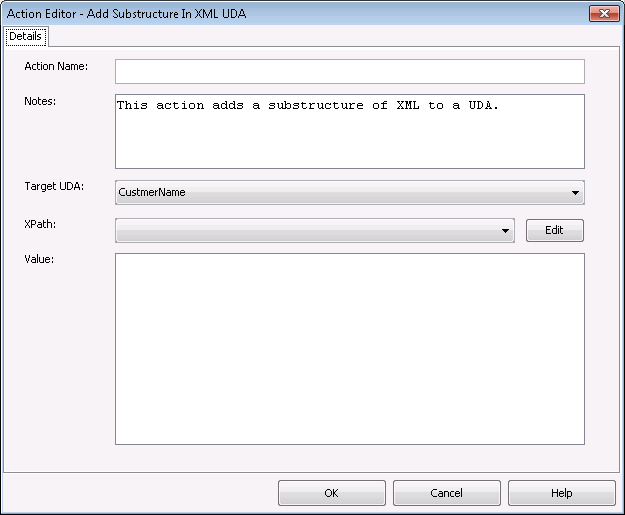Viewport: 625px width, 515px height.
Task: Expand the XPath combo box
Action: (314, 230)
